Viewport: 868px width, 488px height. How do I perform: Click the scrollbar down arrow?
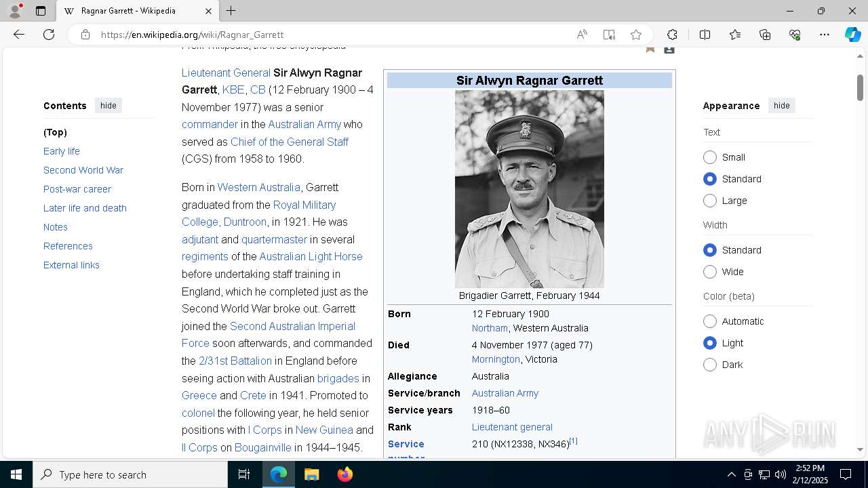point(860,449)
